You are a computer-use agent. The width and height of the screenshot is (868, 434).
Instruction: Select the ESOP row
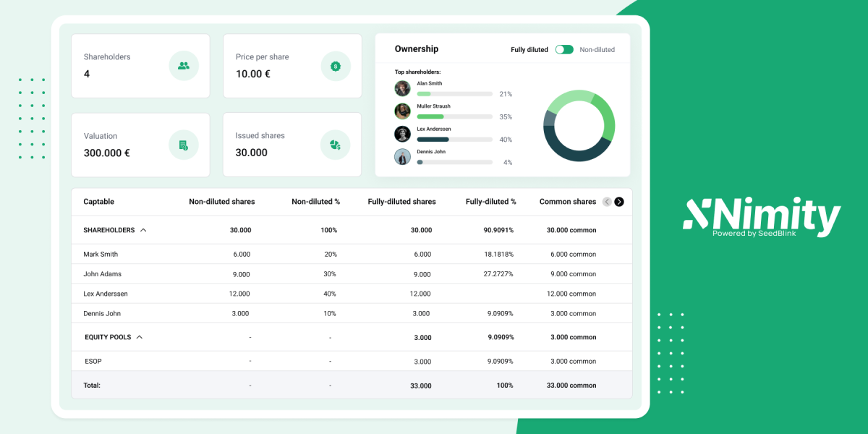coord(352,361)
